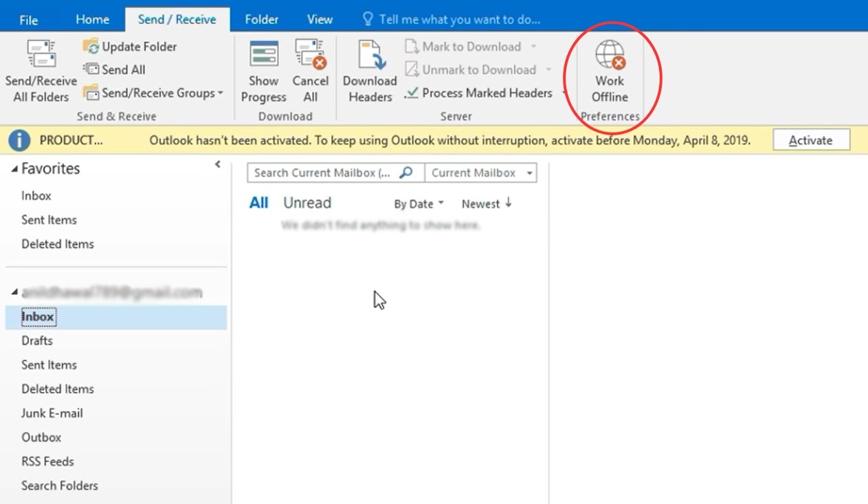The height and width of the screenshot is (504, 868).
Task: Collapse the Favorites section
Action: tap(15, 169)
